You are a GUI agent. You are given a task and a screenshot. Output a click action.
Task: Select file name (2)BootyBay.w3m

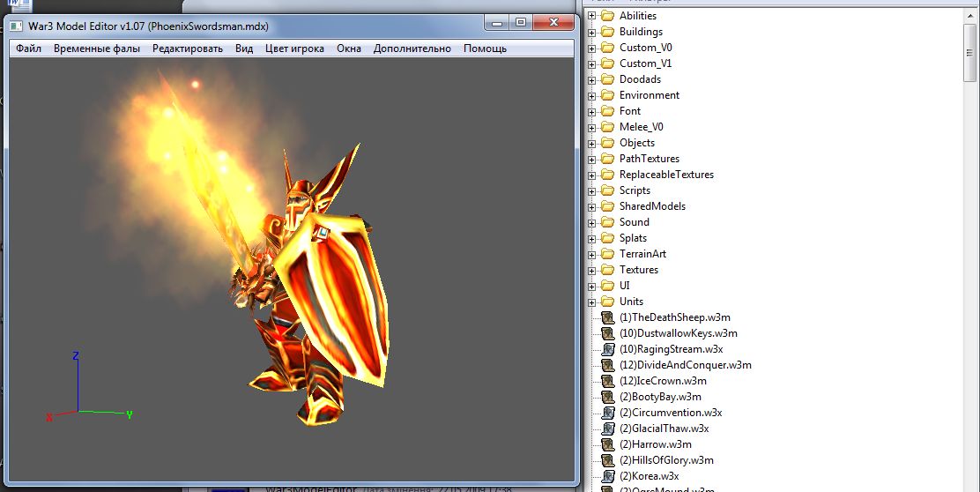[x=660, y=397]
